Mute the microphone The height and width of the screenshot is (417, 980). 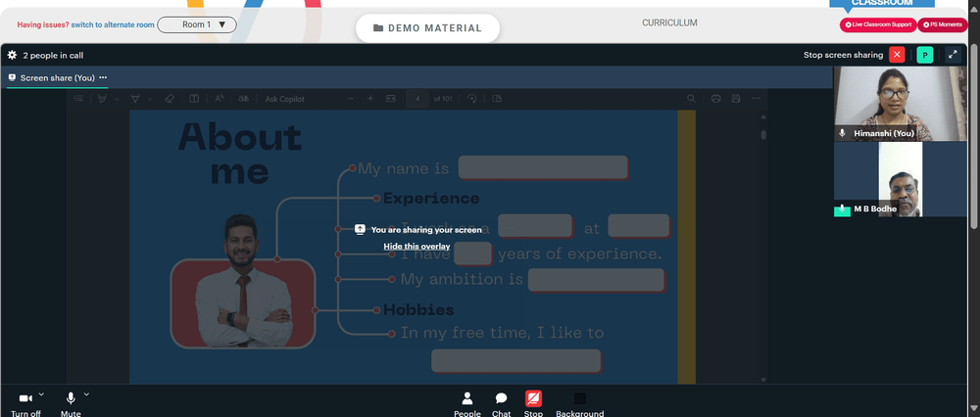pos(71,404)
